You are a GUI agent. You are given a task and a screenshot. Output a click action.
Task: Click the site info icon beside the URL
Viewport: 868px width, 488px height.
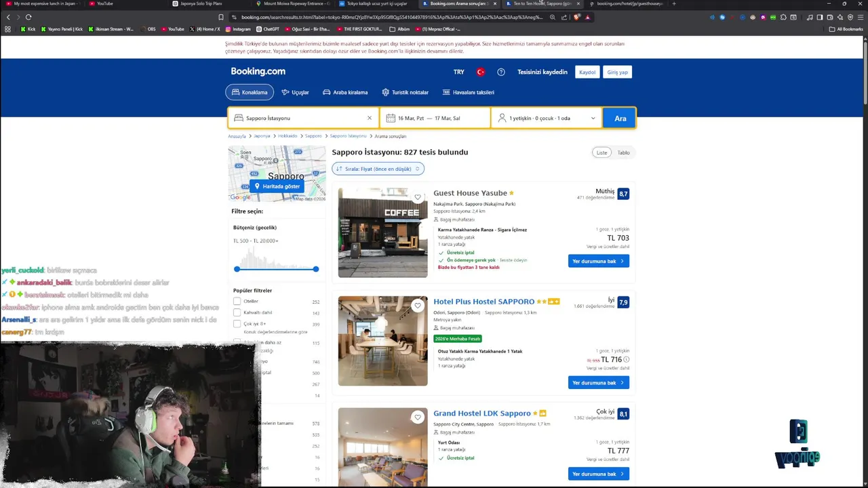233,17
